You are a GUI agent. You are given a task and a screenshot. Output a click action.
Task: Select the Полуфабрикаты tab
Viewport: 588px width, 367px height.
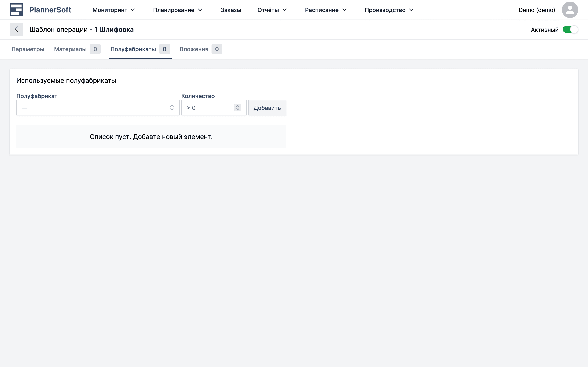click(133, 49)
